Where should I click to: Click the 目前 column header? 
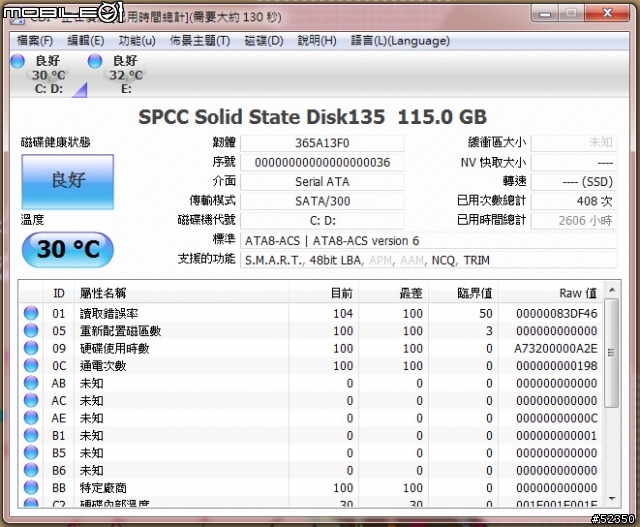pyautogui.click(x=324, y=293)
